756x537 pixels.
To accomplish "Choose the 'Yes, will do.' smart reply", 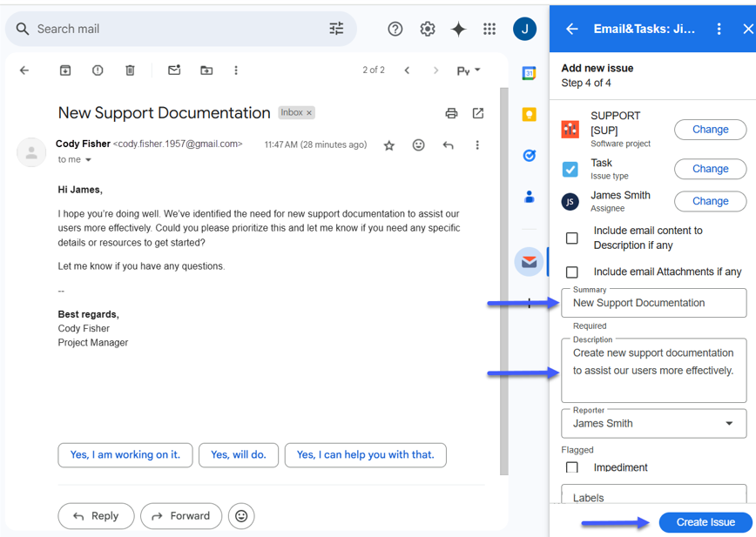I will (x=238, y=454).
